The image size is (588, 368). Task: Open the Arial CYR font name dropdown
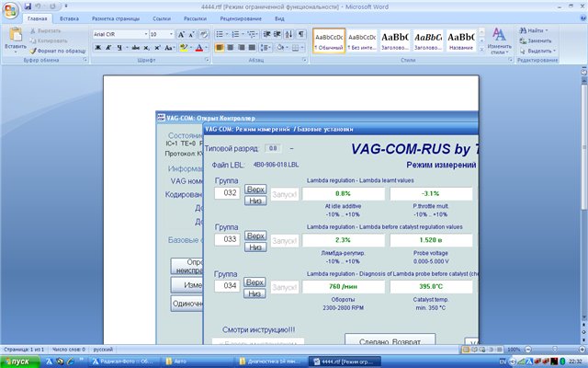[146, 34]
